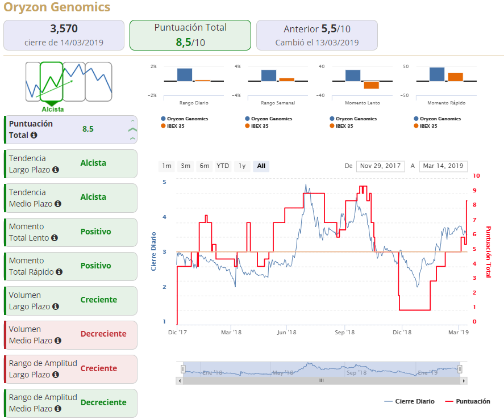The width and height of the screenshot is (504, 420).
Task: Click the left navigator range handle
Action: pos(183,369)
